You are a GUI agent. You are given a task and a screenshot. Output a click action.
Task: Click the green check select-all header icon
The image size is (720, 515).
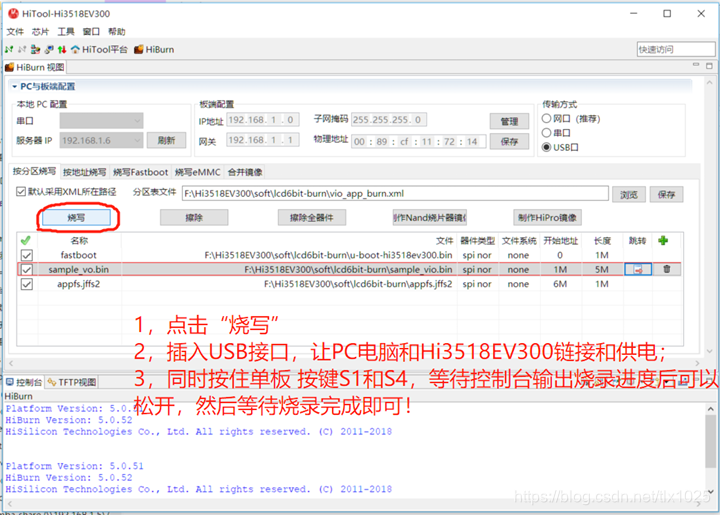click(x=26, y=240)
